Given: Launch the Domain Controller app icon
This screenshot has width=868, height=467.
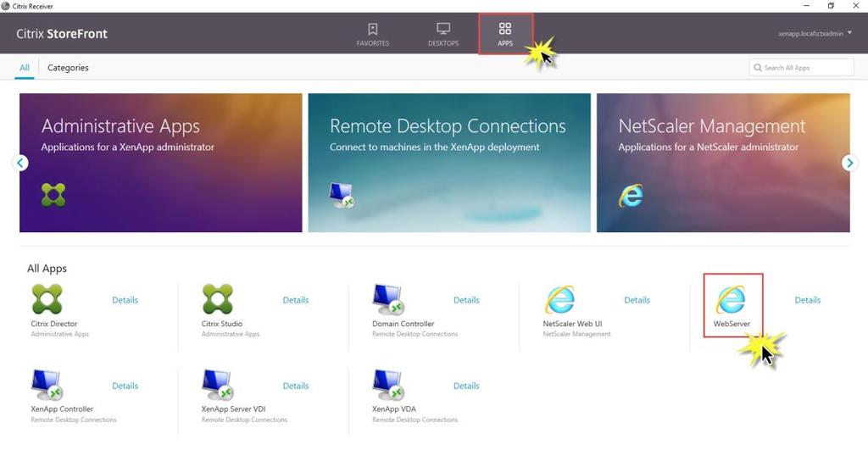Looking at the screenshot, I should pyautogui.click(x=388, y=299).
